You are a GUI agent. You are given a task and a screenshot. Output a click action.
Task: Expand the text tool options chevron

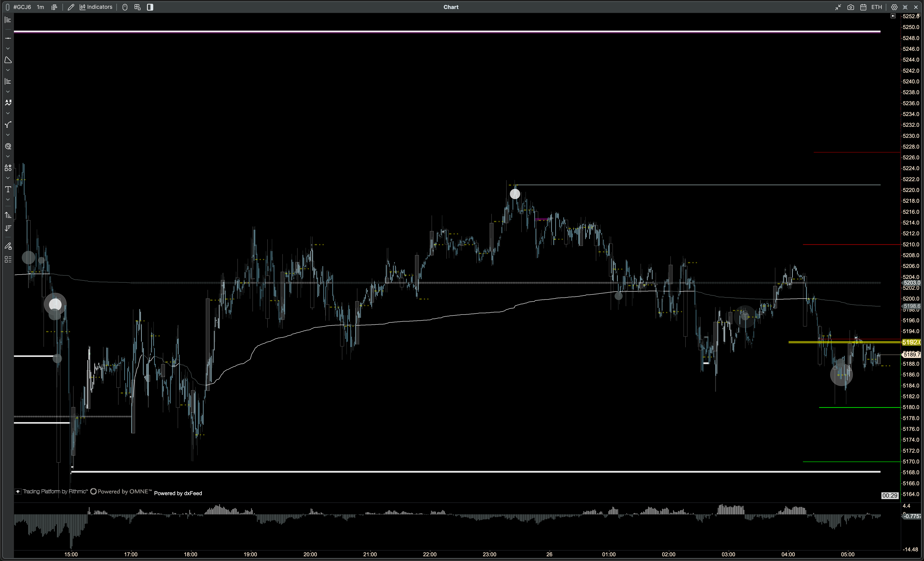tap(8, 200)
